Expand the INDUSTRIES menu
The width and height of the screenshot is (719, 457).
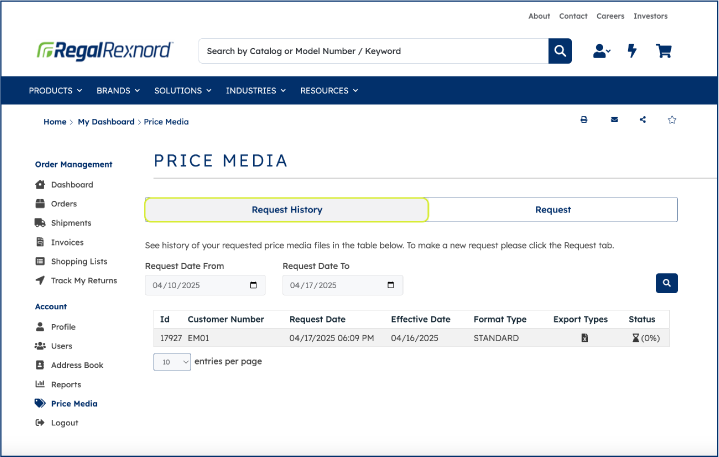256,91
